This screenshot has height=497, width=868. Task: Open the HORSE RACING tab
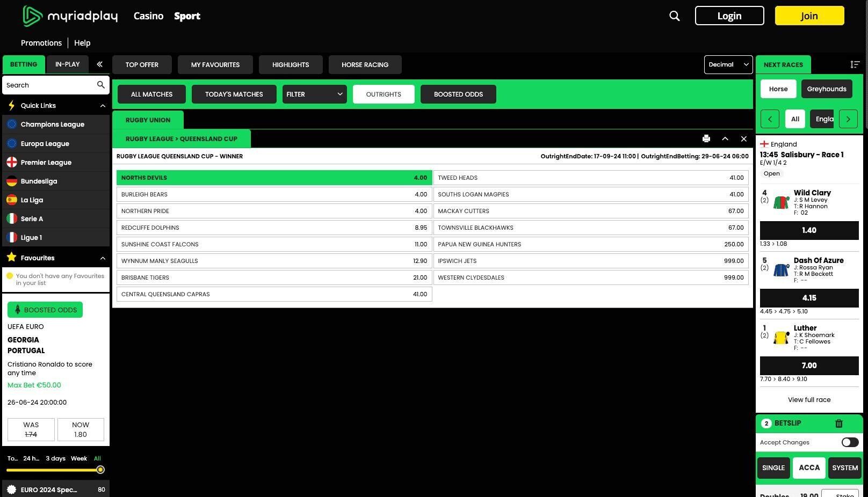pyautogui.click(x=365, y=64)
